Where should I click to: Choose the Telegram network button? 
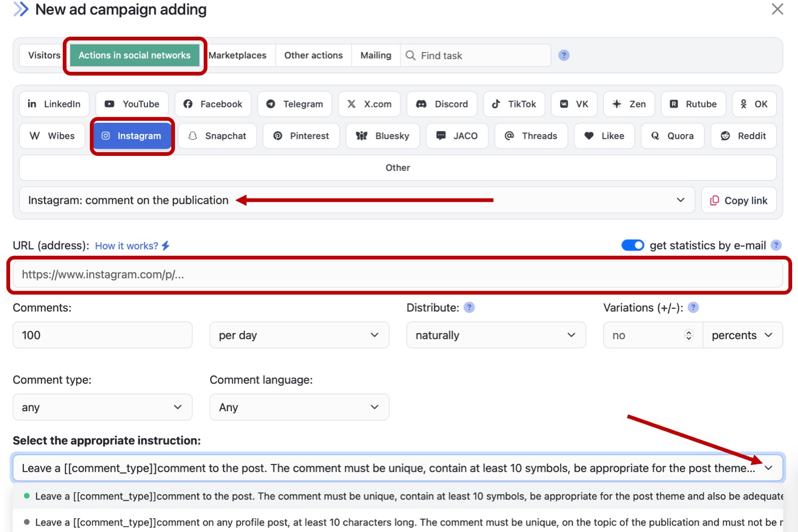coord(295,104)
